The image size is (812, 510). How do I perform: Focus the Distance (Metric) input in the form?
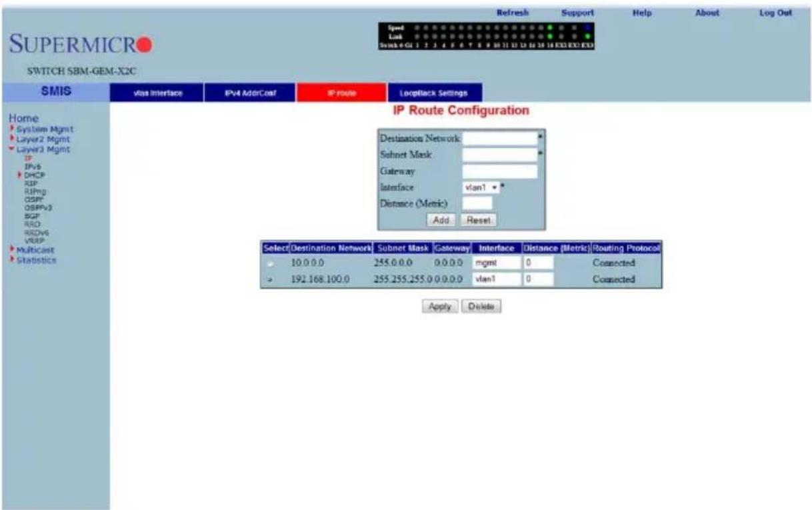coord(477,203)
